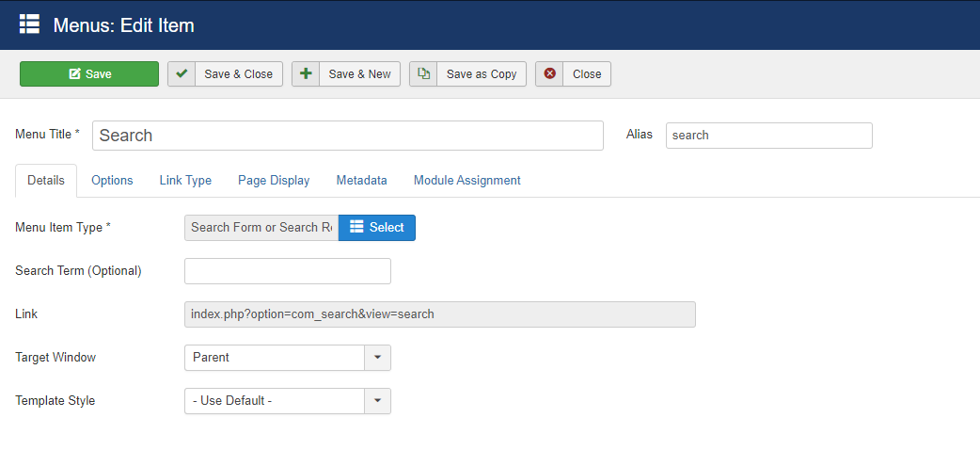Click the plus icon on Save & New
Viewport: 980px width, 450px height.
[306, 74]
